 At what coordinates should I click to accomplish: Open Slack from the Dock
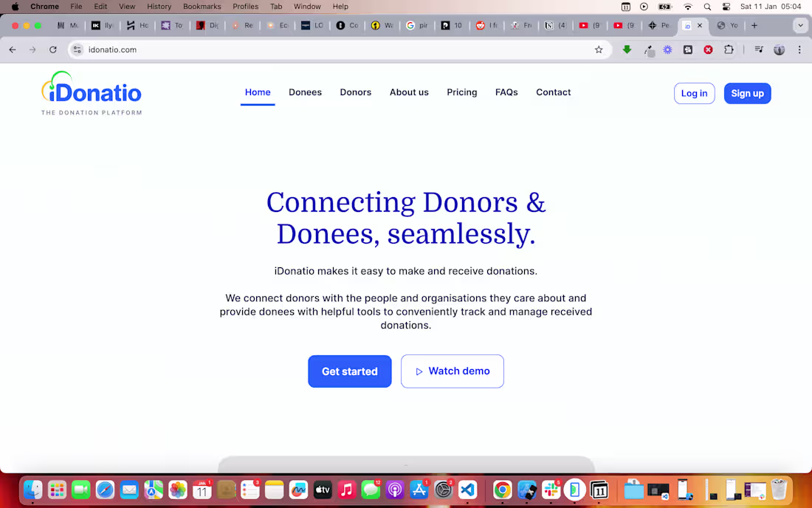[x=551, y=490]
